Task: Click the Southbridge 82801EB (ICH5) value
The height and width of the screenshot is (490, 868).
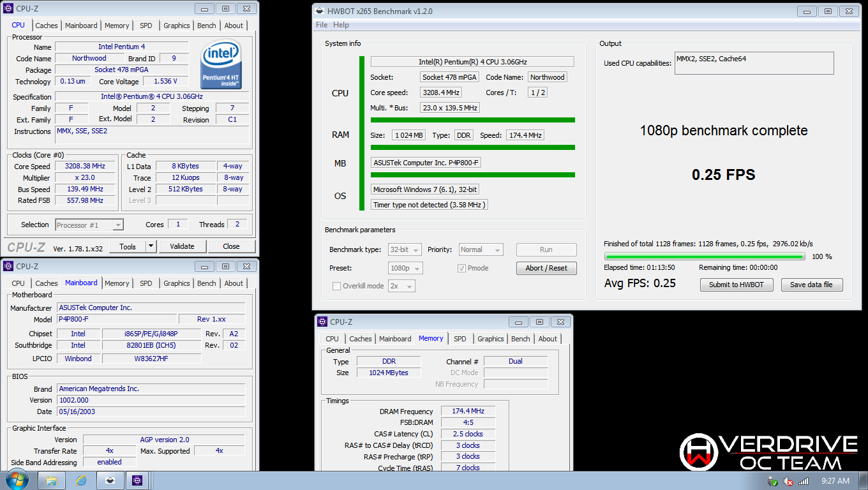Action: coord(152,345)
